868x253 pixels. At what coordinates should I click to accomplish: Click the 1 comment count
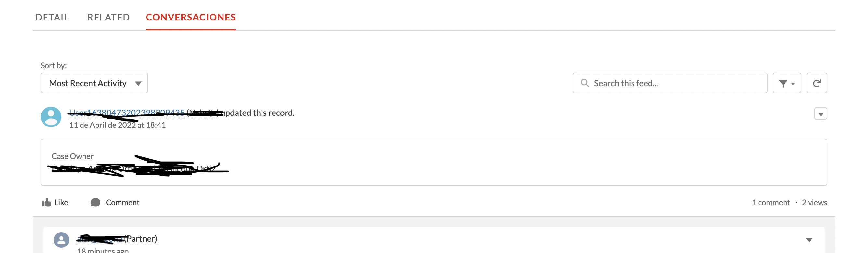[x=771, y=202]
